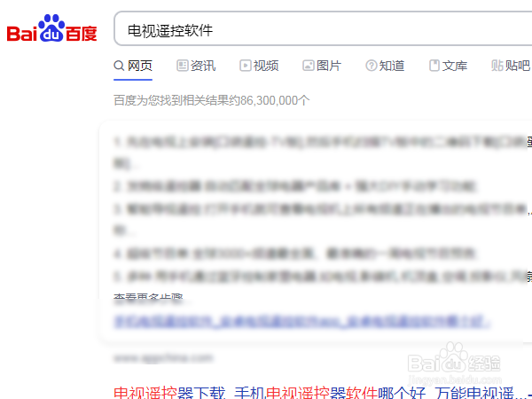Image resolution: width=532 pixels, height=399 pixels.
Task: Click the picture icon beside 图片
Action: [x=308, y=66]
